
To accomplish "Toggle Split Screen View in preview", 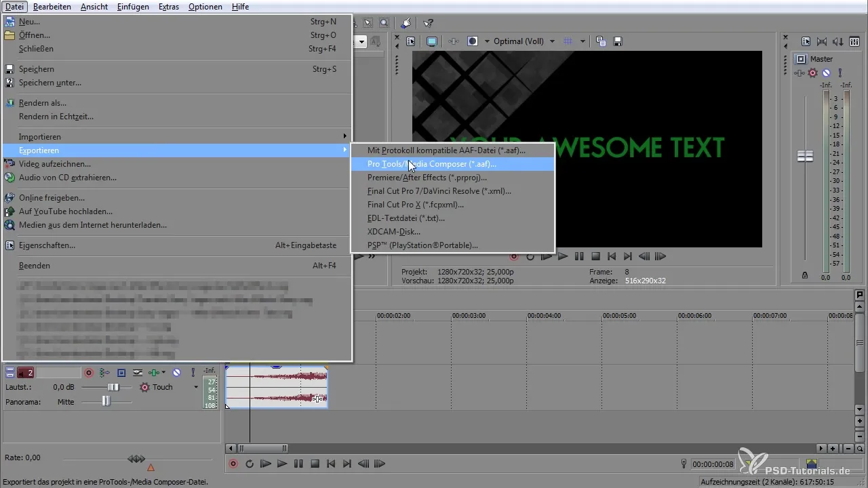I will coord(473,41).
